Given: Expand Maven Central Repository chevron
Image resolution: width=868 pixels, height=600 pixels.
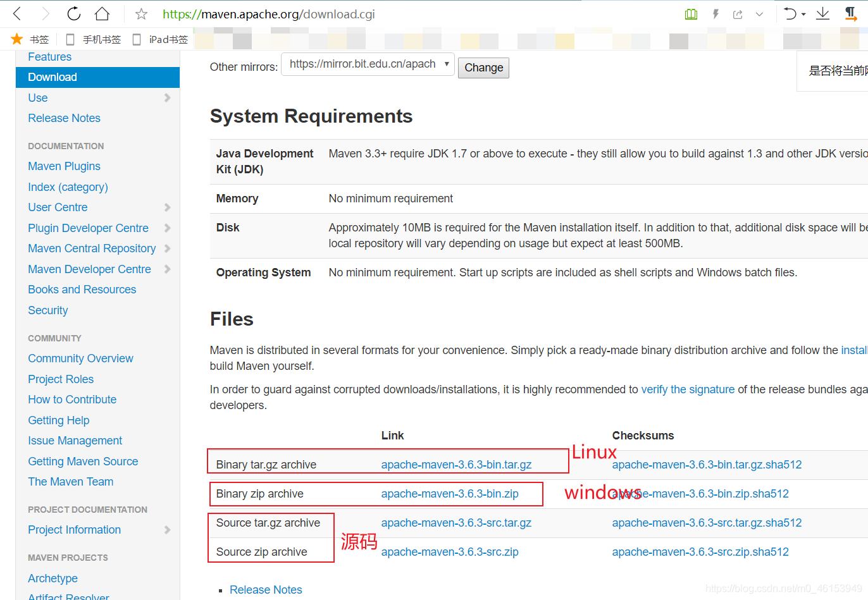Looking at the screenshot, I should point(167,248).
